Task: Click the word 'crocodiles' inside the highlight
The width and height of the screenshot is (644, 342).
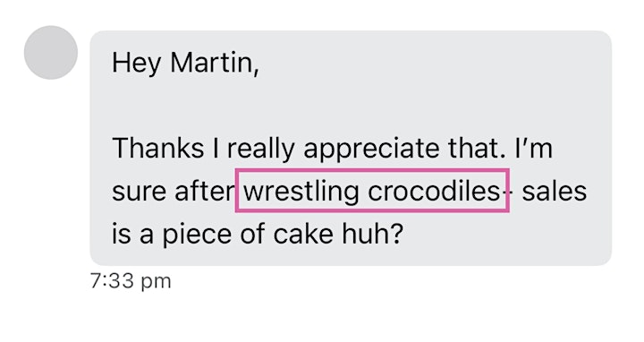Action: click(x=434, y=191)
